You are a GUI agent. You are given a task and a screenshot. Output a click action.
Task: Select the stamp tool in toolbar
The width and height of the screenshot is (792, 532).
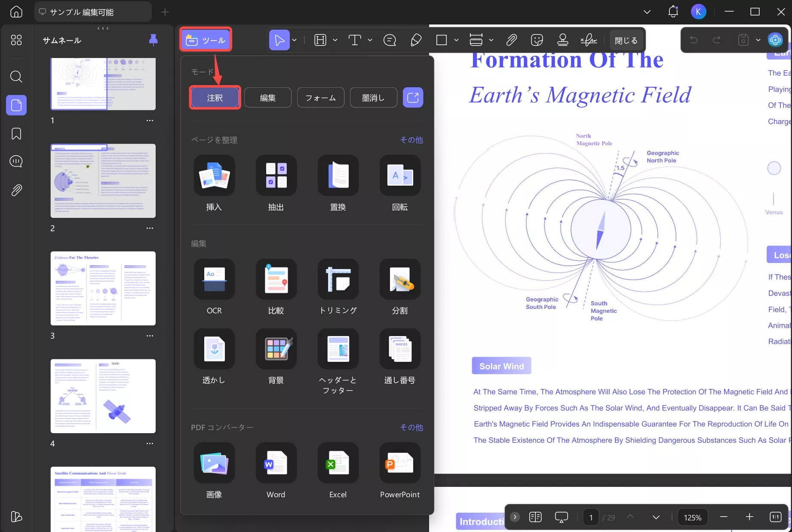coord(562,40)
